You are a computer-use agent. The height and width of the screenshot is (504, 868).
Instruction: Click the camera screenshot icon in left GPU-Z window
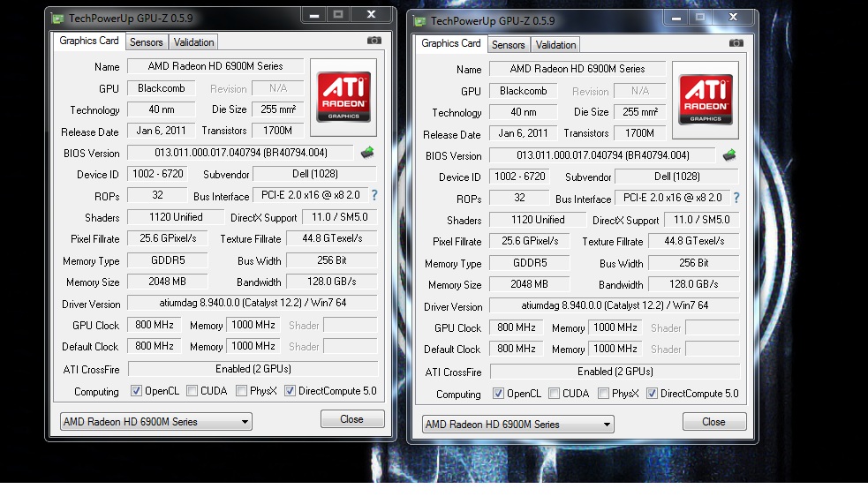point(374,41)
